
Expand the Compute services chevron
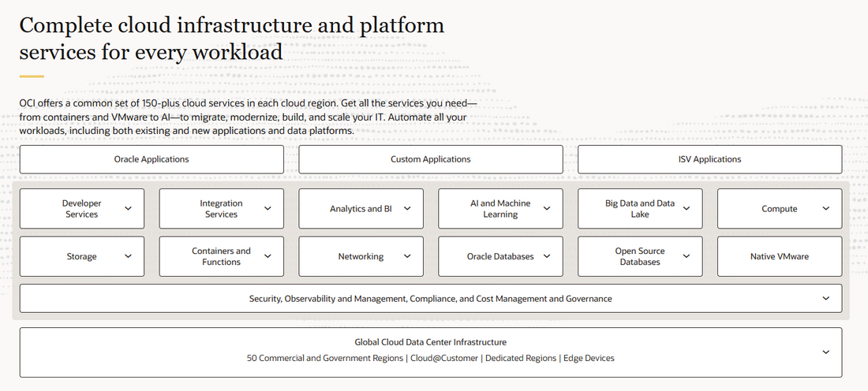(826, 209)
